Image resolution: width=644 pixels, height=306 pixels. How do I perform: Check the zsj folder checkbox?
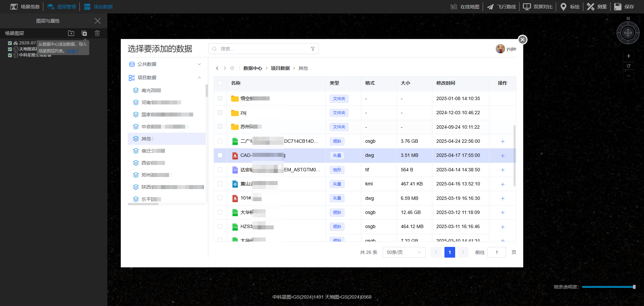pyautogui.click(x=220, y=113)
